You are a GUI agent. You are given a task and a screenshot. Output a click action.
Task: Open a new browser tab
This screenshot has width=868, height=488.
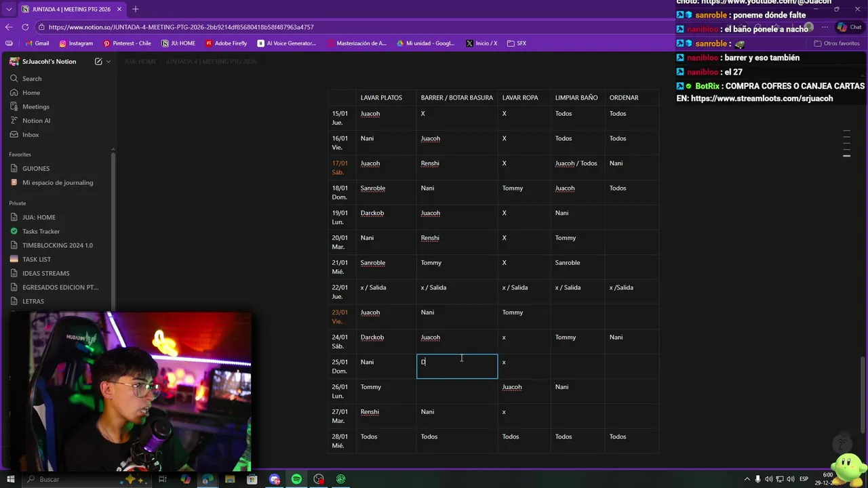135,9
